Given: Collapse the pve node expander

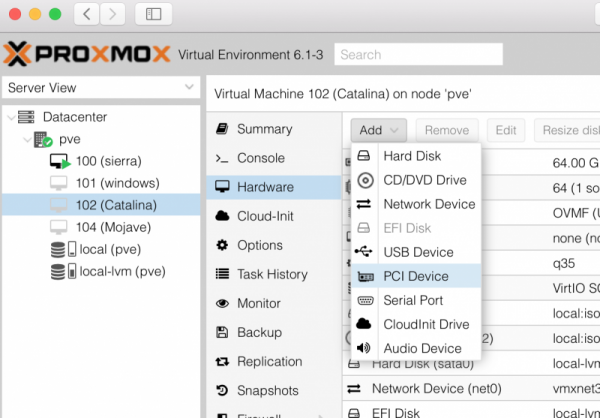Looking at the screenshot, I should click(x=27, y=140).
